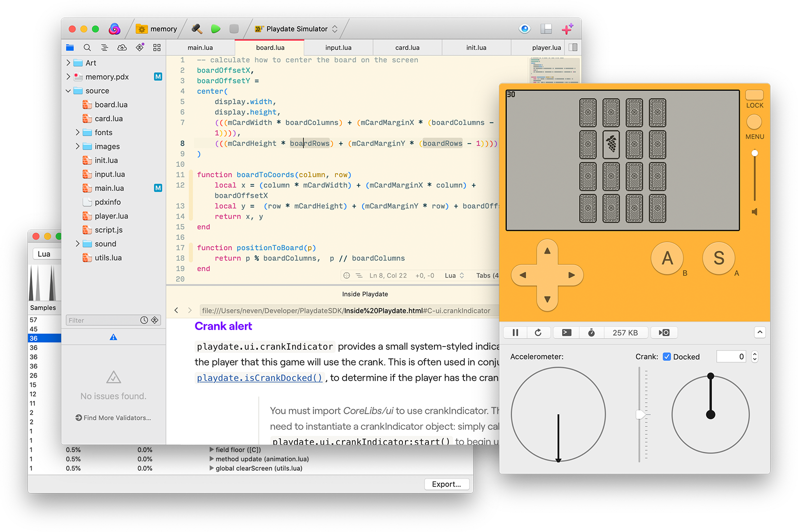This screenshot has height=532, width=798.
Task: Click the grapes face-up card on the Playdate screen
Action: tap(611, 145)
